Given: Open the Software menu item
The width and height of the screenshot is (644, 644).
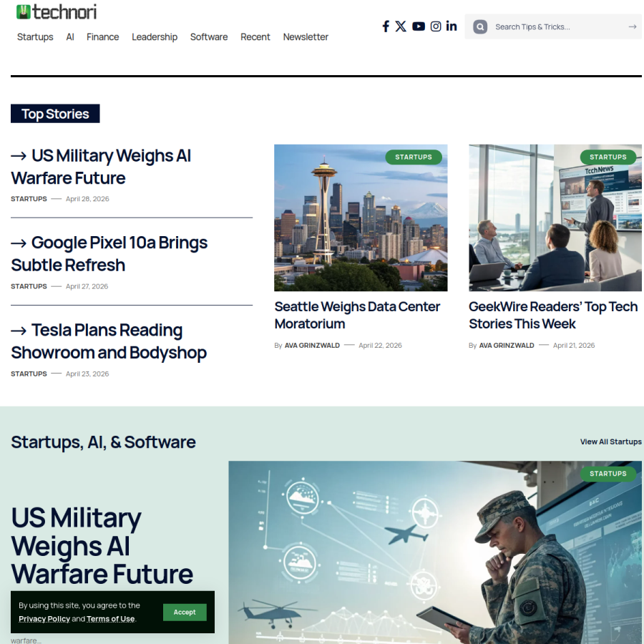Looking at the screenshot, I should (209, 37).
